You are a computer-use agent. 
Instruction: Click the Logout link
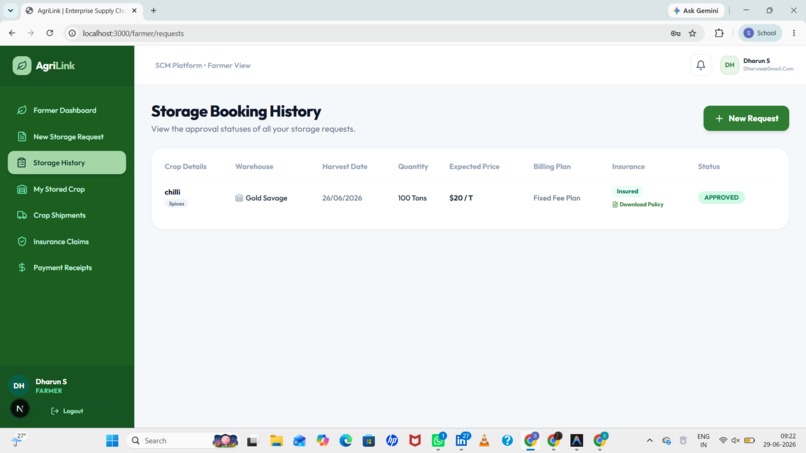[x=67, y=411]
